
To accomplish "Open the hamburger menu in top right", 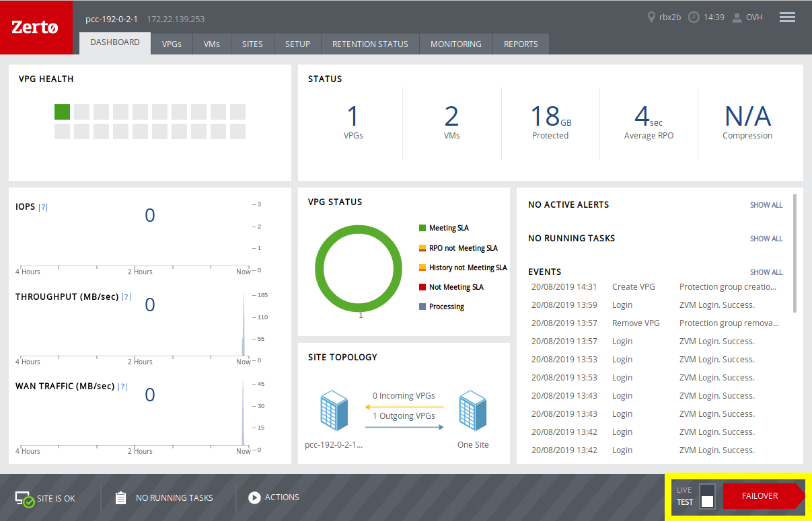I will coord(786,17).
